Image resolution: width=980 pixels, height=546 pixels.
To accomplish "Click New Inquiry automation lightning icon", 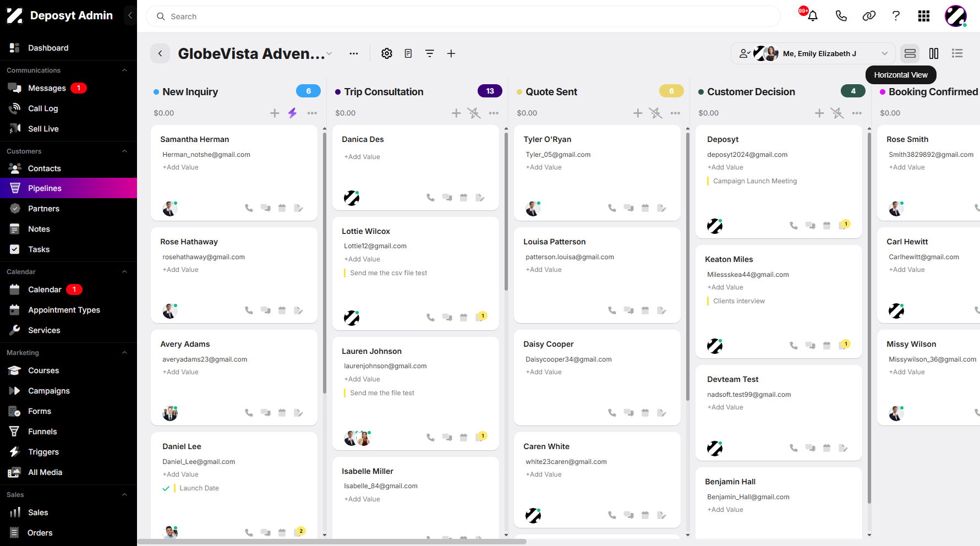I will pos(292,113).
